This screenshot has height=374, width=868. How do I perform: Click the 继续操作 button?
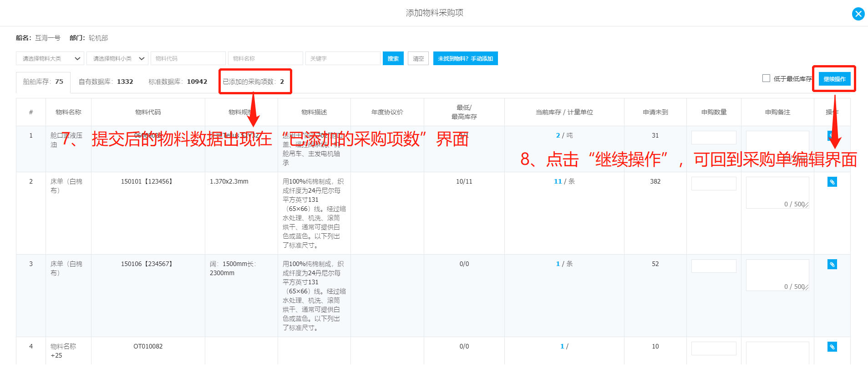coord(834,79)
